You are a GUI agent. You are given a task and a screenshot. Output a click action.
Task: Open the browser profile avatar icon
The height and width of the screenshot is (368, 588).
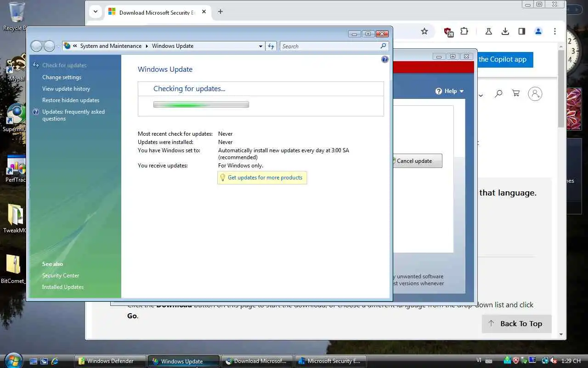pyautogui.click(x=538, y=31)
